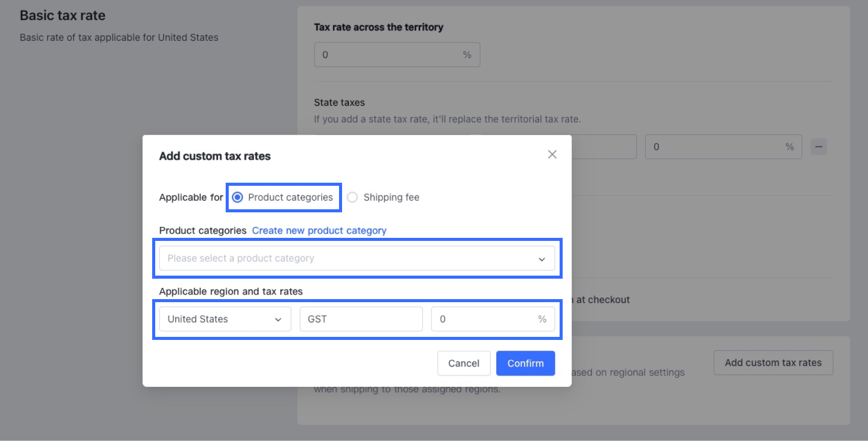Cancel the custom tax rate dialog
Screen dimensions: 868x441
click(x=464, y=363)
